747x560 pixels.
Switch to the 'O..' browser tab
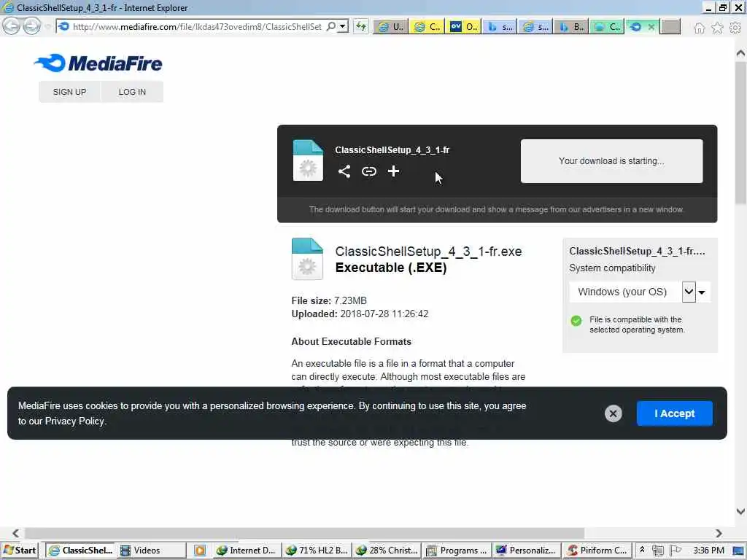(463, 27)
